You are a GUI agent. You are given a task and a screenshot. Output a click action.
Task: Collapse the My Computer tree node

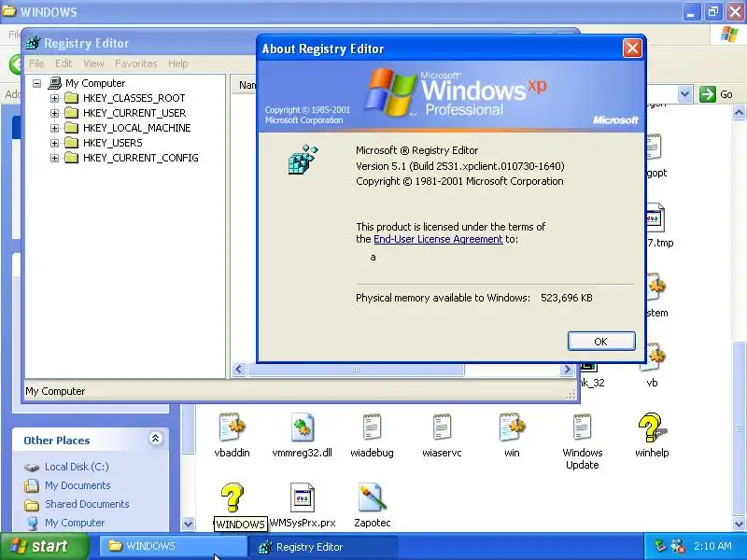[36, 83]
